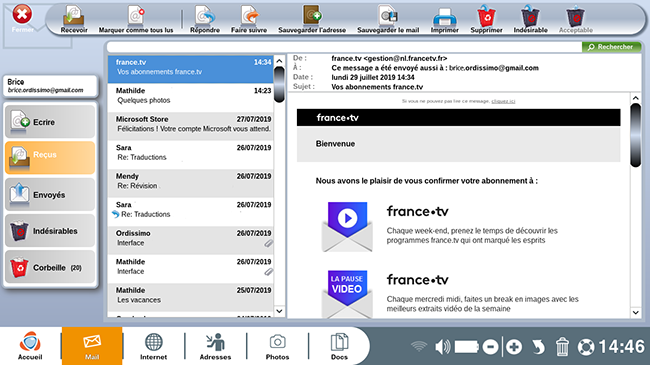Click attachment paperclip on Ordissimo message
Viewport: 650px width, 365px height.
tap(269, 243)
